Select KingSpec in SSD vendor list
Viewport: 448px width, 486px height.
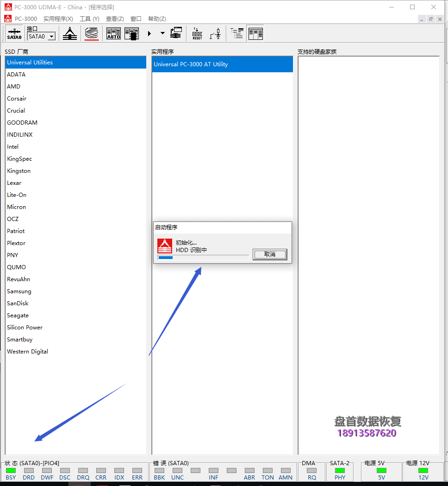pos(75,159)
